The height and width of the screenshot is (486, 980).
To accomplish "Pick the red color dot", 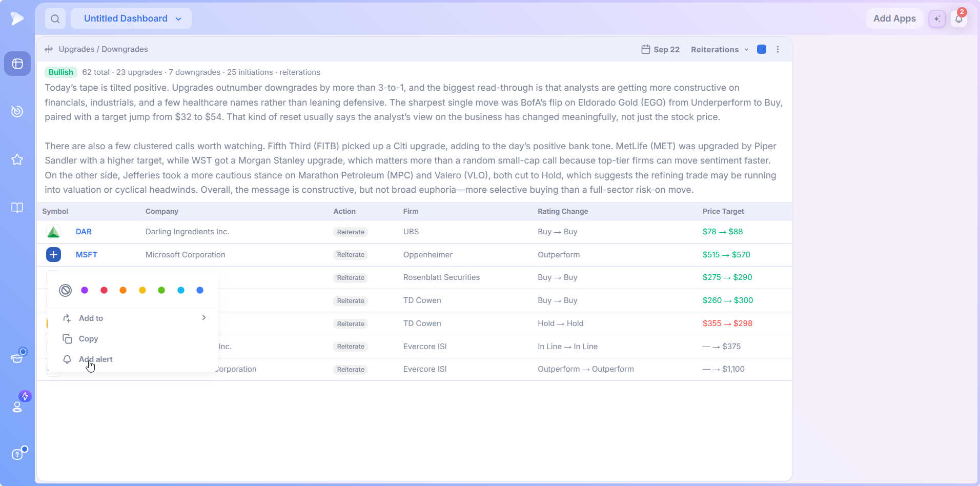I will [104, 291].
